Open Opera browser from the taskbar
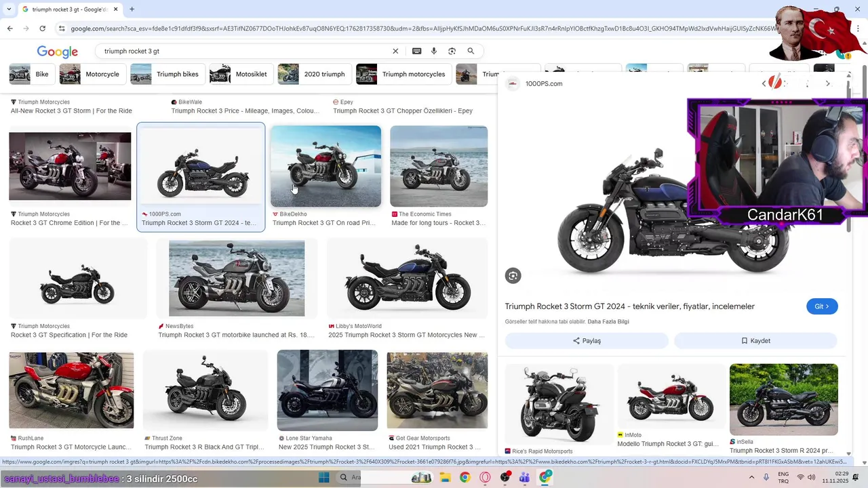The height and width of the screenshot is (488, 868). tap(485, 477)
